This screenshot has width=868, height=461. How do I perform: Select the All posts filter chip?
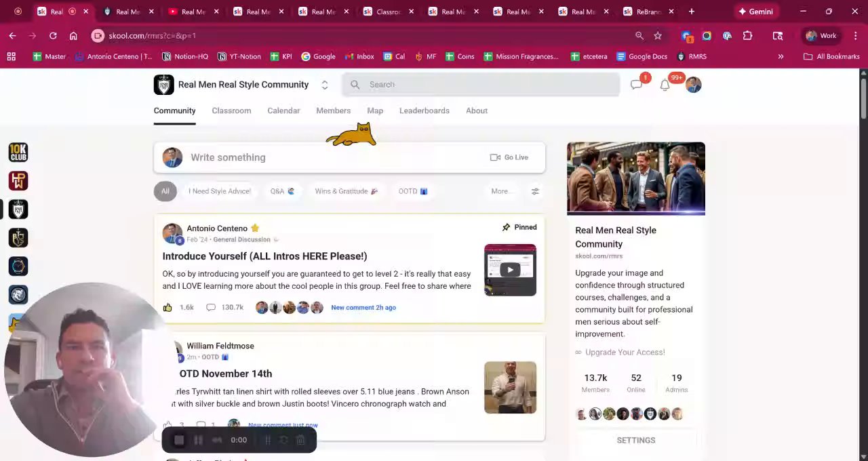[x=165, y=191]
